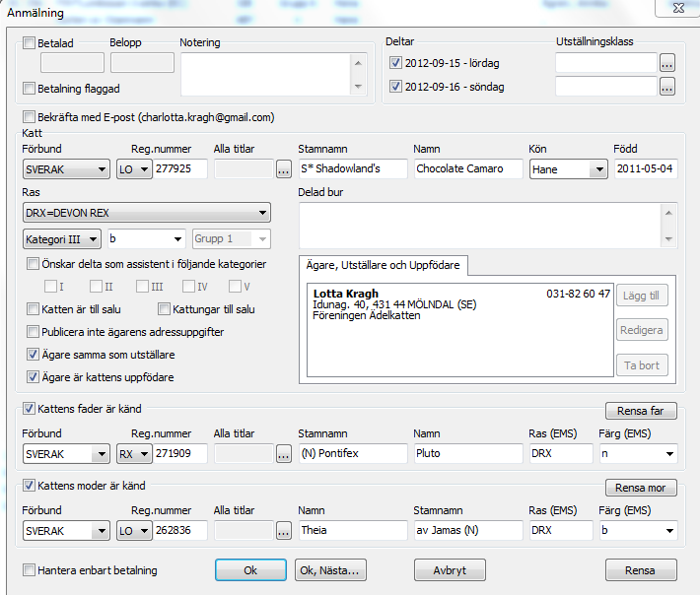The image size is (700, 595).
Task: Check Katten är till salu
Action: pyautogui.click(x=33, y=308)
